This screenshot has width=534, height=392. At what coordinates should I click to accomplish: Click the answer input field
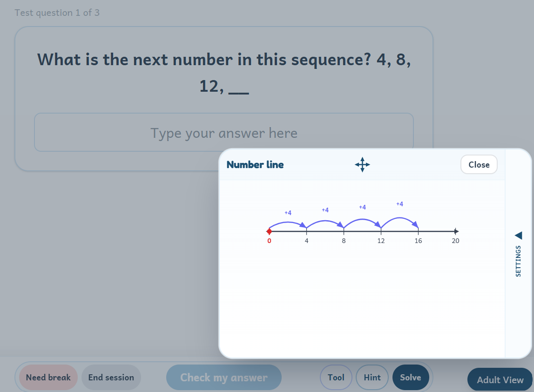(x=224, y=132)
